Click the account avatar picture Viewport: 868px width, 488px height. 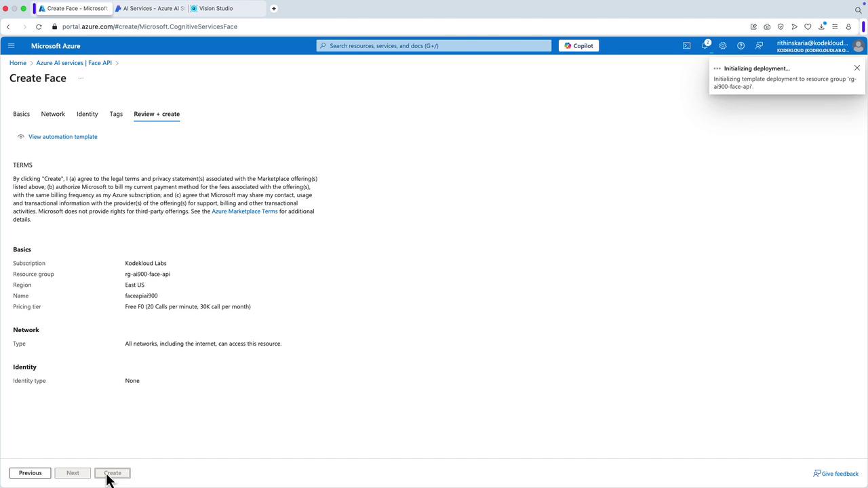[858, 46]
